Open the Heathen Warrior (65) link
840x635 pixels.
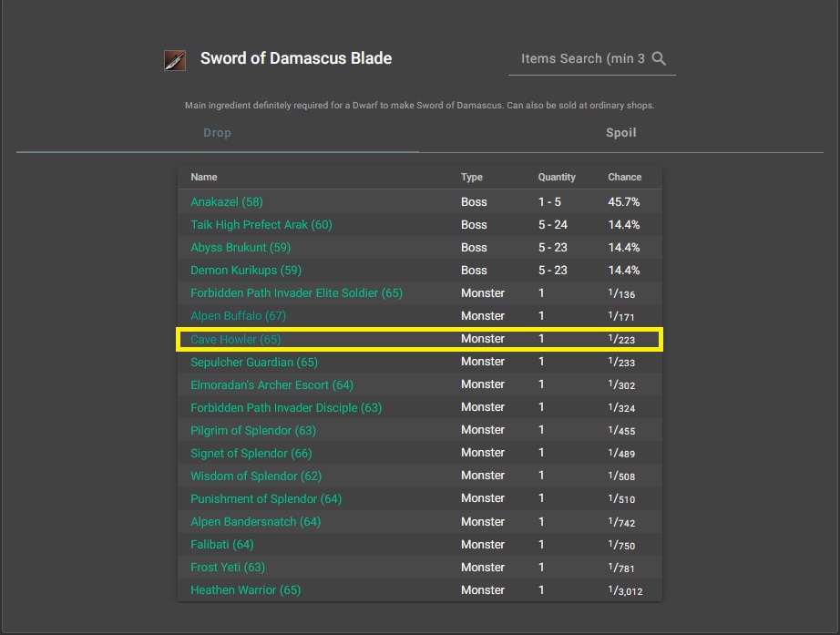coord(245,589)
